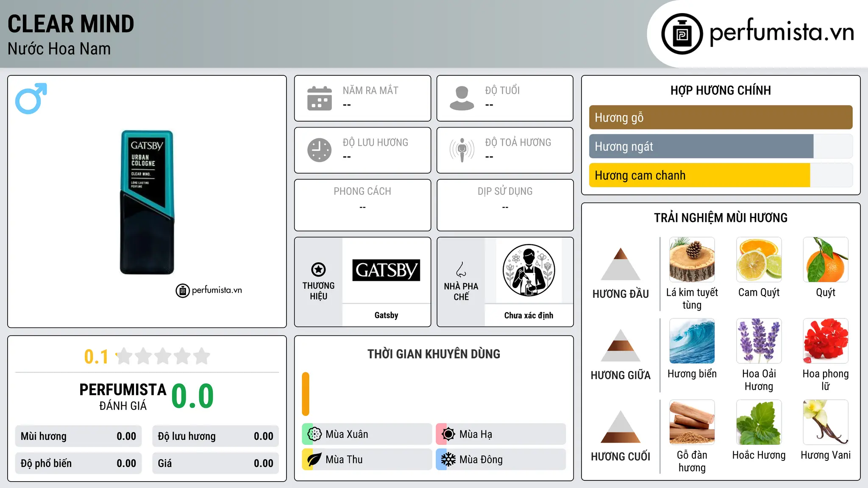Click the pyramid icon above Hương đầu

pos(620,263)
